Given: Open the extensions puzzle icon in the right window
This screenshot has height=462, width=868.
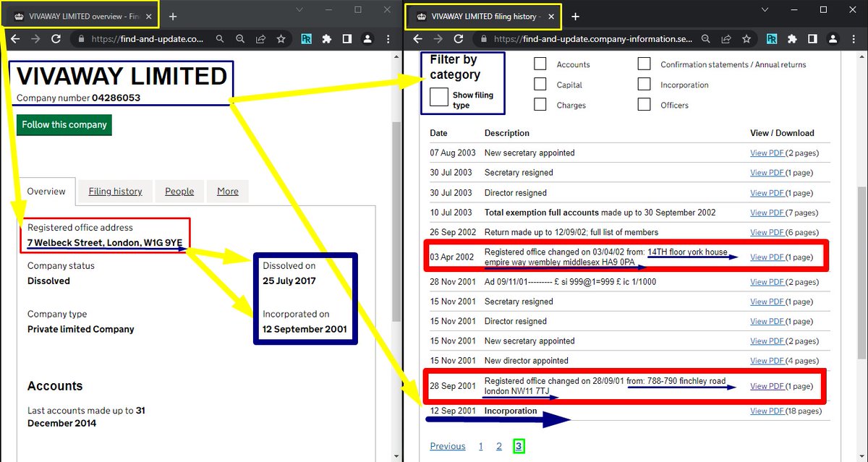Looking at the screenshot, I should [792, 39].
